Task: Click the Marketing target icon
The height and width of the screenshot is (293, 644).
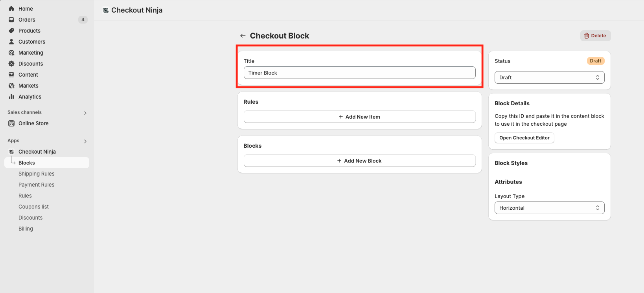Action: [11, 53]
